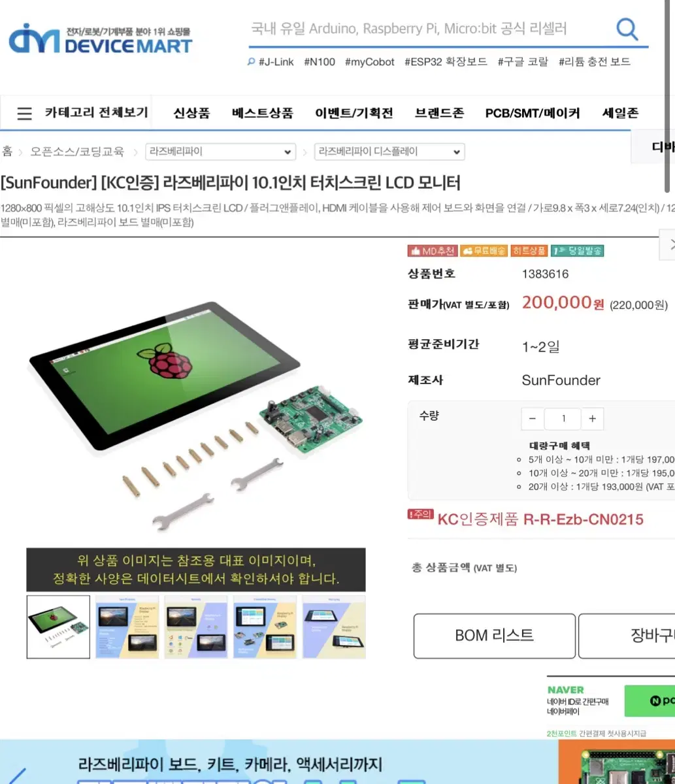Open the 신상품 menu item
The width and height of the screenshot is (675, 784).
pyautogui.click(x=191, y=113)
